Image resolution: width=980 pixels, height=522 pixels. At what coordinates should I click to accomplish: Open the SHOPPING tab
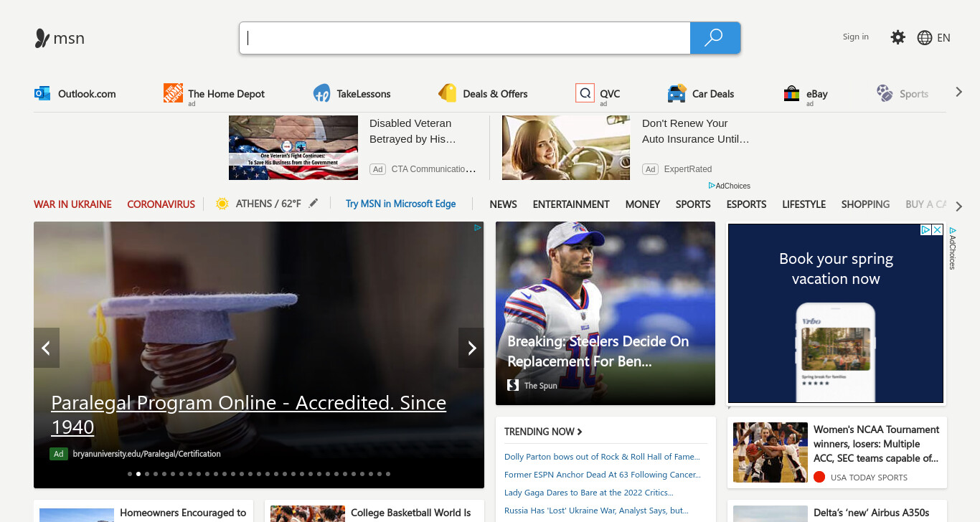point(865,204)
